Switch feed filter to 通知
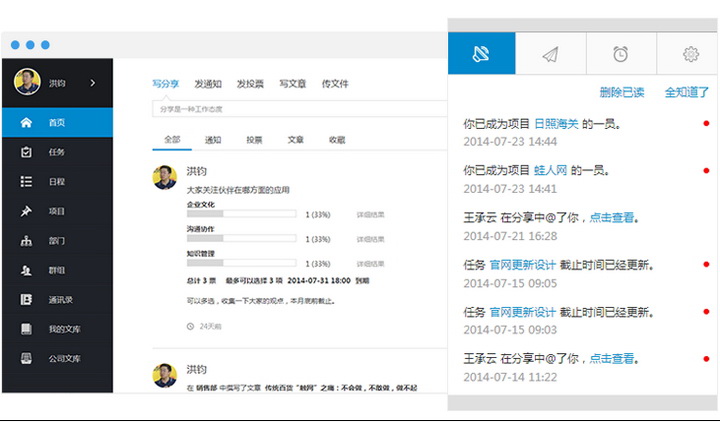The height and width of the screenshot is (422, 720). [x=213, y=140]
